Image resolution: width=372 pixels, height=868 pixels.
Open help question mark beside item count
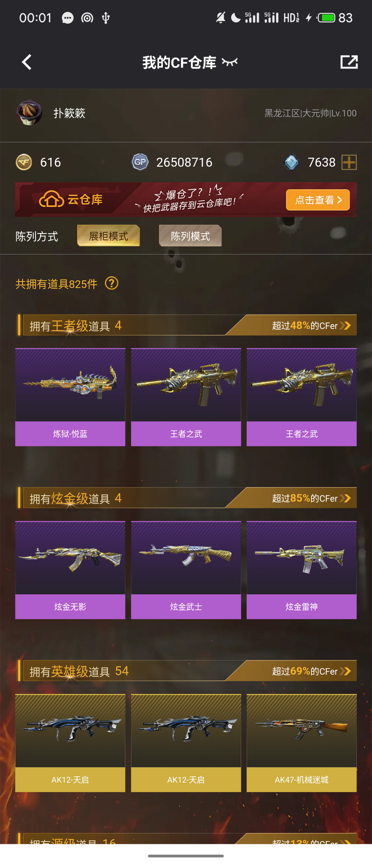[112, 283]
